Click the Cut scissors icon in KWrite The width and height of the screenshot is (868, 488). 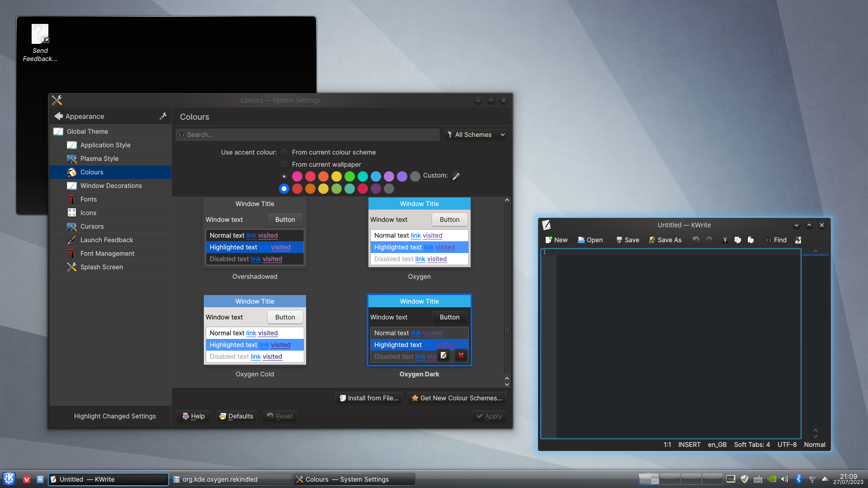click(x=725, y=240)
